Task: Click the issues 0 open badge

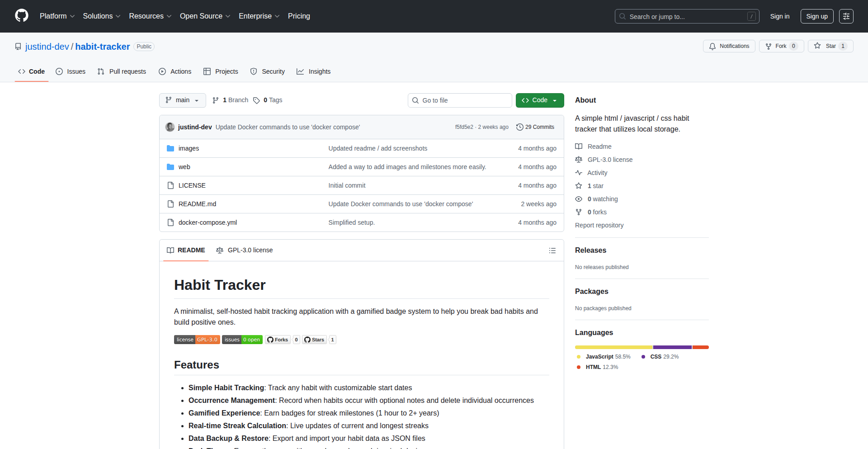Action: pos(242,340)
